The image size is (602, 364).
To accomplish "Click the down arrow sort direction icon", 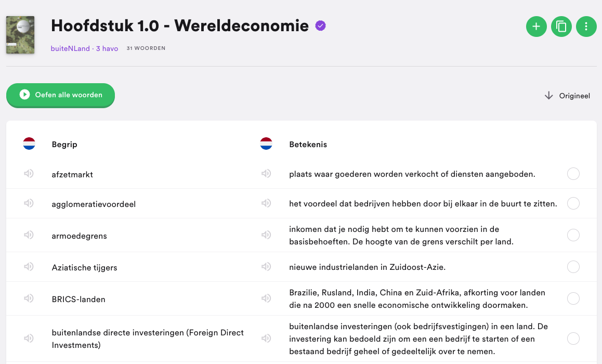I will (x=549, y=96).
